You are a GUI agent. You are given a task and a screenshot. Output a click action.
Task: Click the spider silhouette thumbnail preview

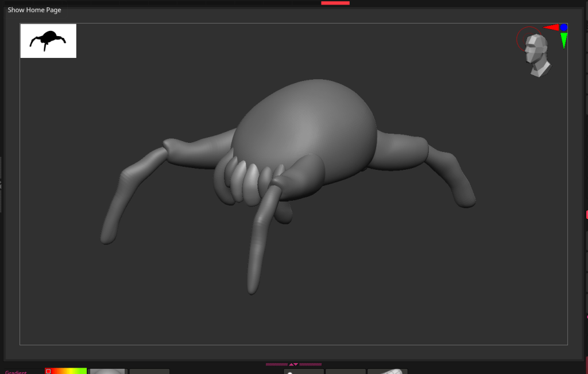[x=48, y=41]
